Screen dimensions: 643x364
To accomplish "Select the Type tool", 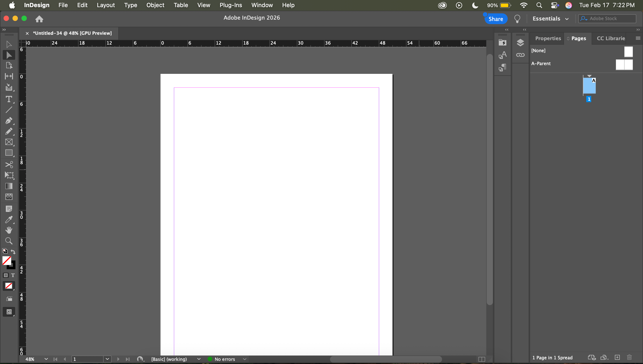I will [9, 99].
